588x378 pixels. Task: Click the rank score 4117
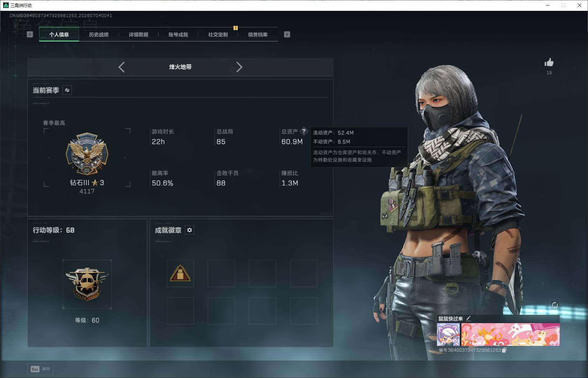[x=87, y=191]
